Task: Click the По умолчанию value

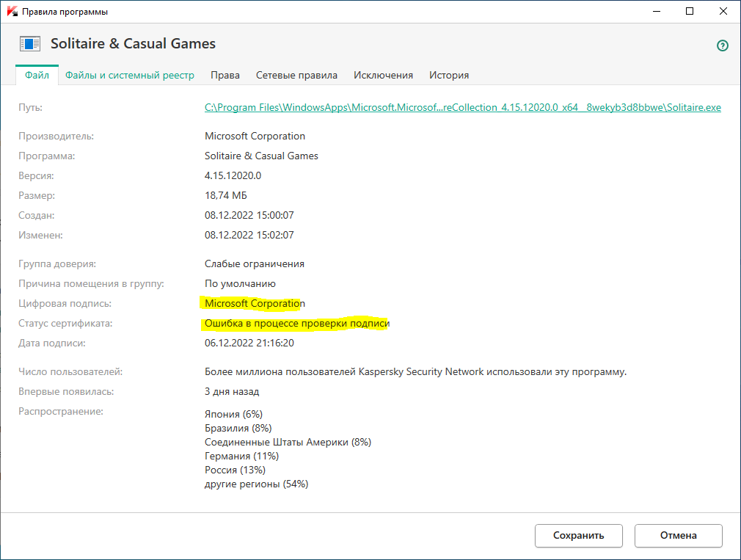Action: (x=240, y=283)
